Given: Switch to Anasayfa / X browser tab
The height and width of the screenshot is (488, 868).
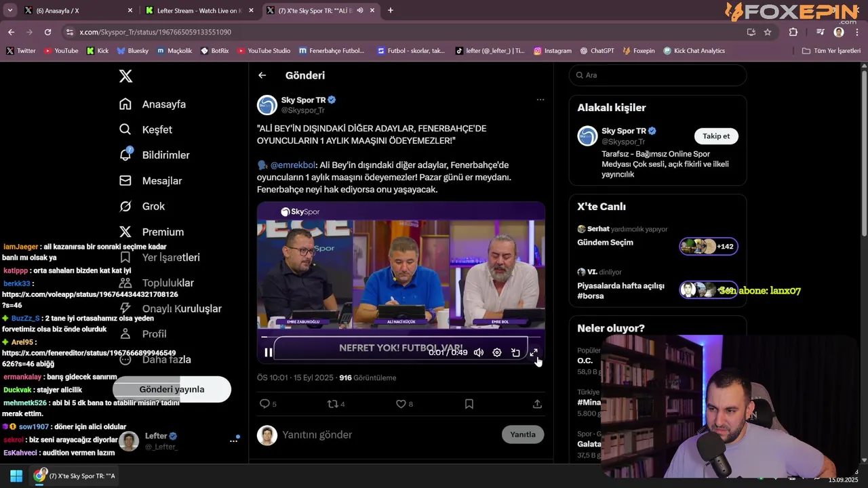Looking at the screenshot, I should [x=79, y=10].
